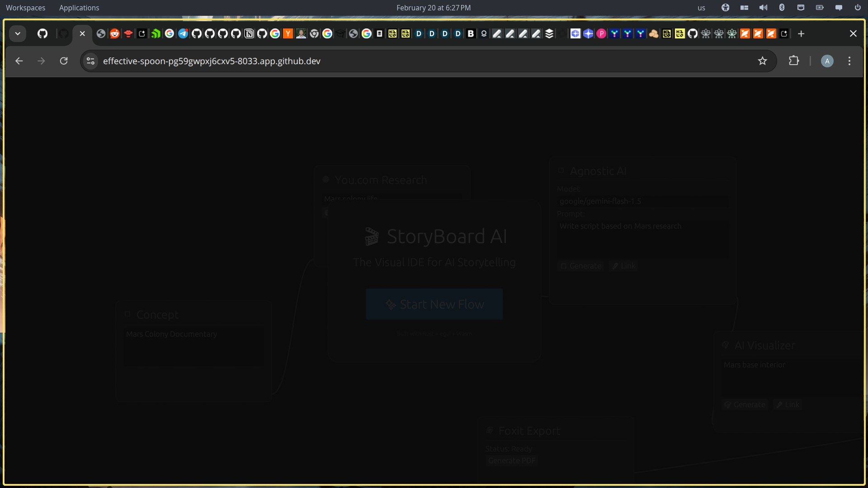This screenshot has height=488, width=868.
Task: Expand the tab search dropdown
Action: (18, 34)
